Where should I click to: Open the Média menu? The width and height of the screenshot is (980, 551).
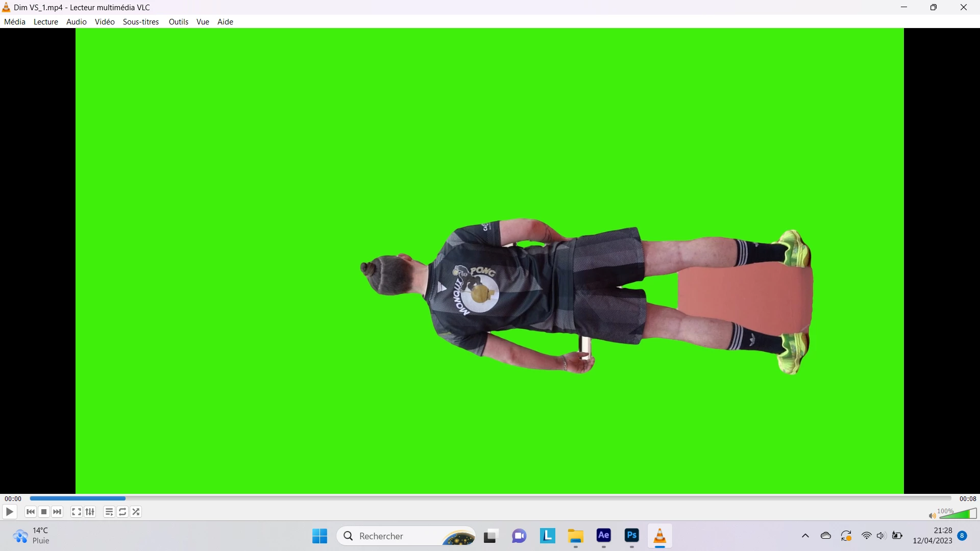14,21
